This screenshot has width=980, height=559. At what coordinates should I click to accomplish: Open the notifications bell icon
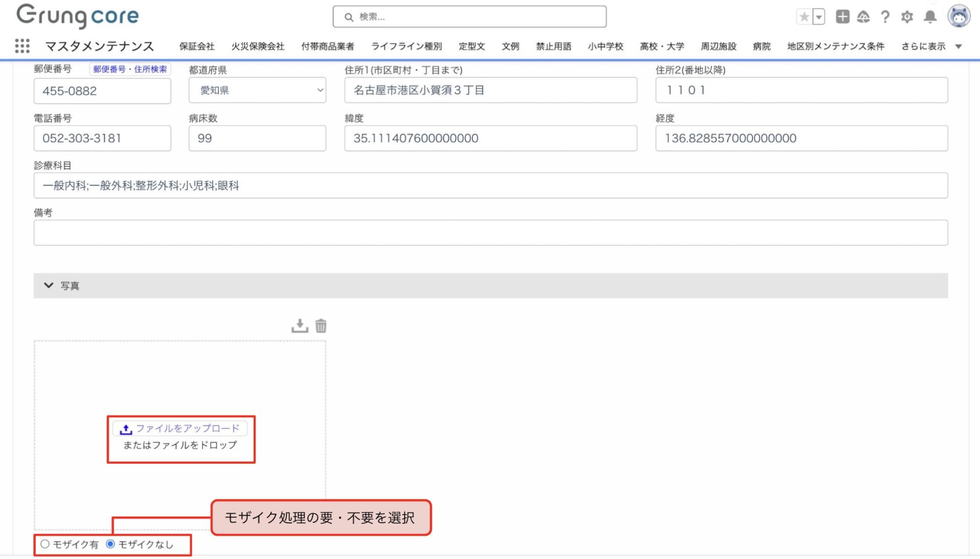(x=930, y=17)
